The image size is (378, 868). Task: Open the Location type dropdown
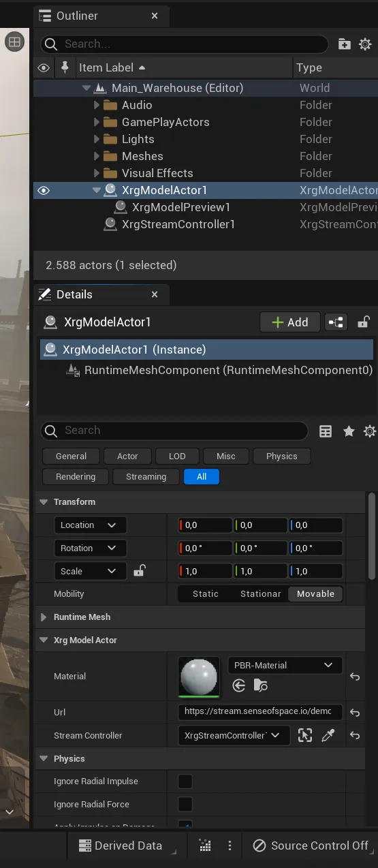[x=90, y=525]
